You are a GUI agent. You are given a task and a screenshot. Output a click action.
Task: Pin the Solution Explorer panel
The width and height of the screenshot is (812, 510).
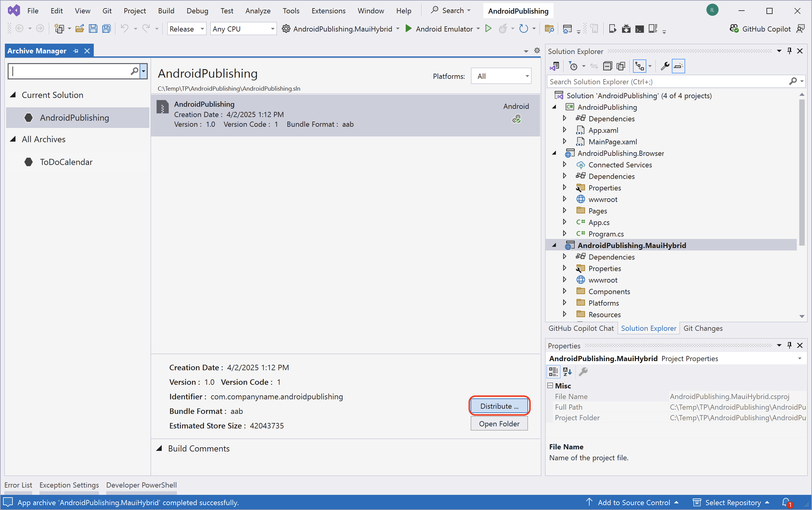pos(790,51)
